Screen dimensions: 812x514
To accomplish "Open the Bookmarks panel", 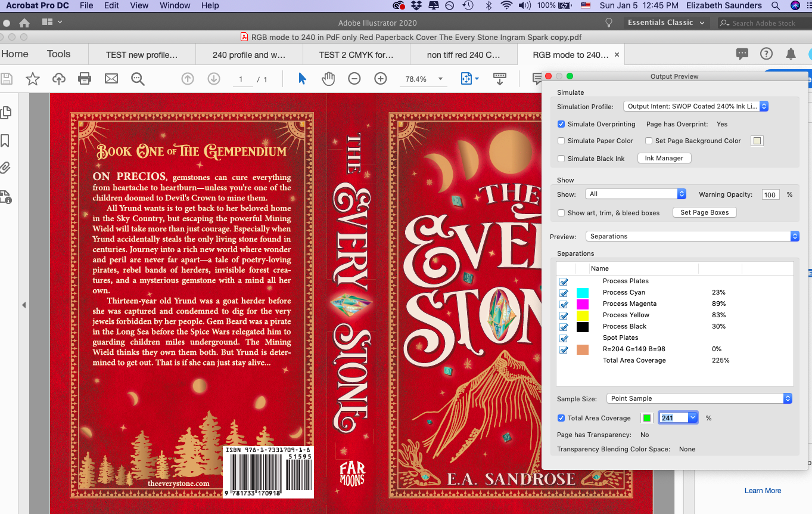I will [x=8, y=141].
